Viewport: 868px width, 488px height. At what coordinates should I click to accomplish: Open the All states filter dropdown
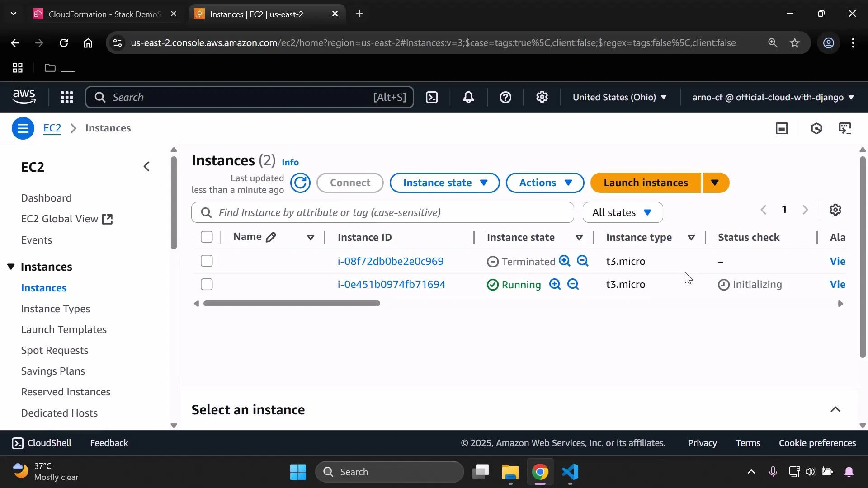[x=623, y=212]
